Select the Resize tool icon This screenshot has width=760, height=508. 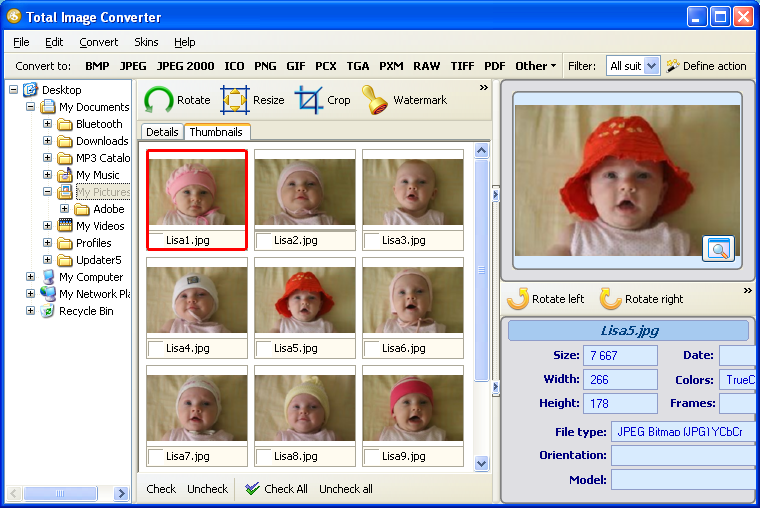[235, 100]
